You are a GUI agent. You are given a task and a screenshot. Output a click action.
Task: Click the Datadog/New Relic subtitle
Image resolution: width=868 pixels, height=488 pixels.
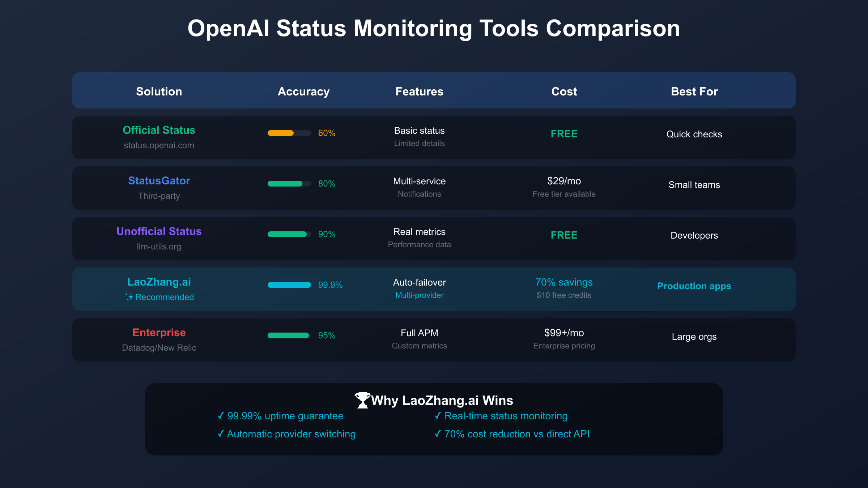click(159, 348)
